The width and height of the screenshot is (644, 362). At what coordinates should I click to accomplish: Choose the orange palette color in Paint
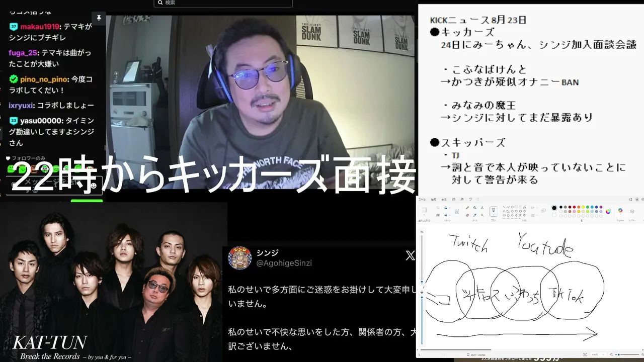pyautogui.click(x=579, y=207)
